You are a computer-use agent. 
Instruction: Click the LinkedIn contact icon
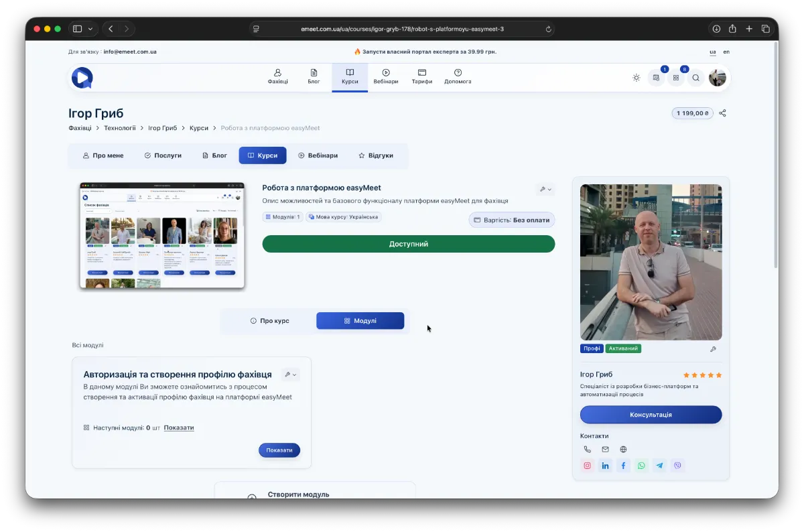tap(606, 466)
